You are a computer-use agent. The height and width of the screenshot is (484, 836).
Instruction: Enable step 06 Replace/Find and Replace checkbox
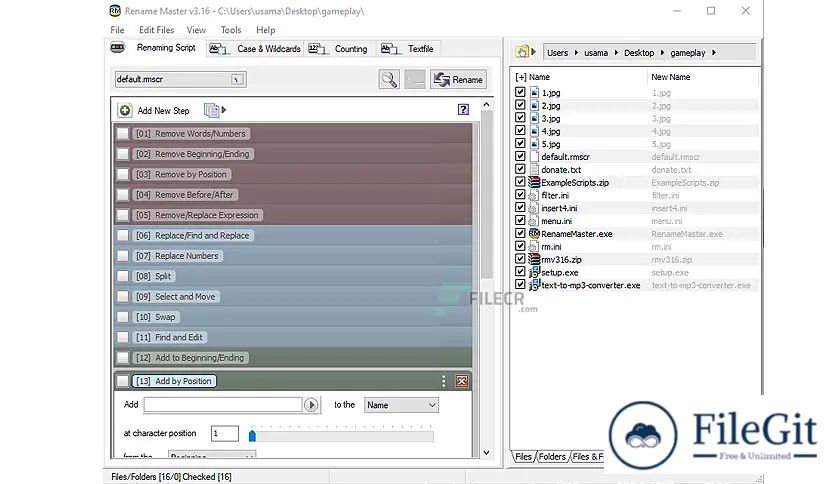[123, 235]
